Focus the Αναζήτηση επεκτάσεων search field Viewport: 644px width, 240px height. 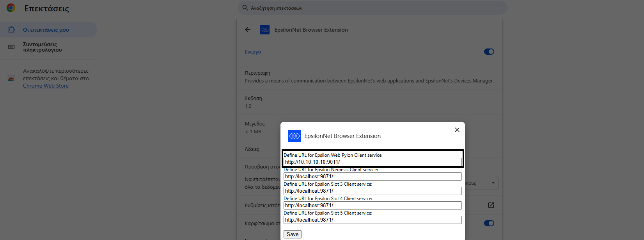point(372,8)
